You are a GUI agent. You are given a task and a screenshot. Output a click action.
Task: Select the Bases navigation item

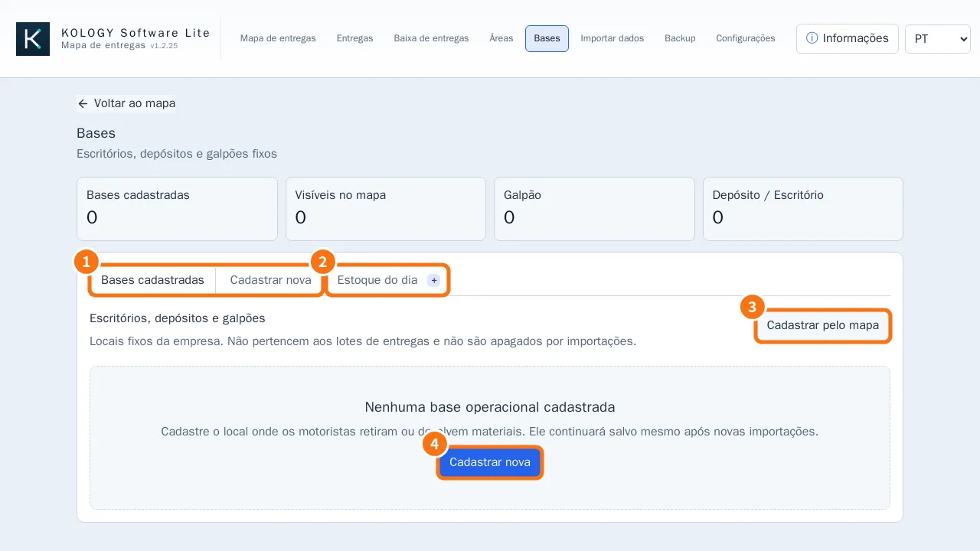547,38
